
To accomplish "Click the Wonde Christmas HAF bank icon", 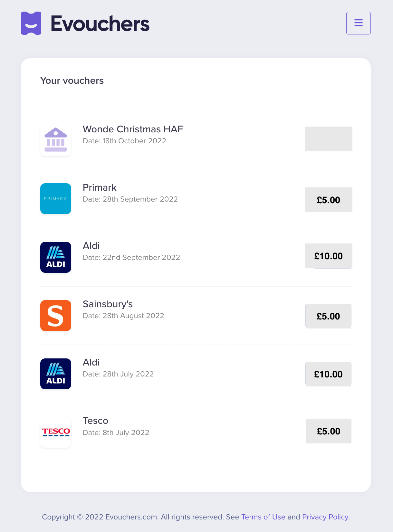I will (x=56, y=140).
